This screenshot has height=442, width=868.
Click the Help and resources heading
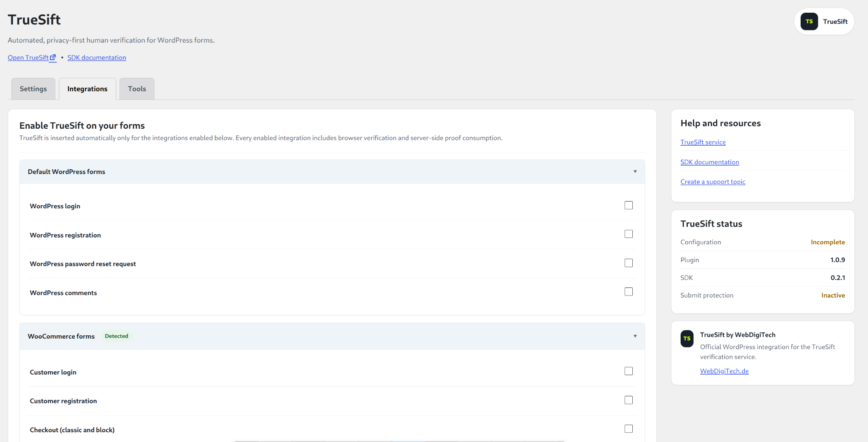(x=721, y=123)
